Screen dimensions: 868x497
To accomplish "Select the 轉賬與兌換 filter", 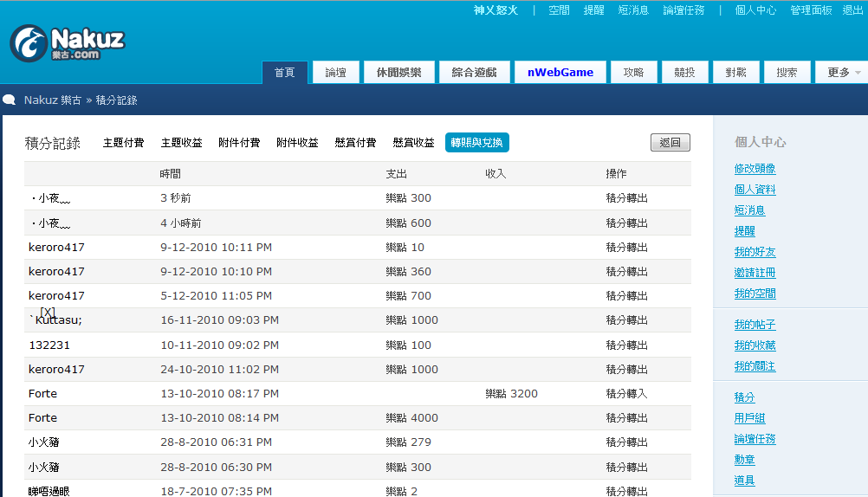I will point(476,143).
